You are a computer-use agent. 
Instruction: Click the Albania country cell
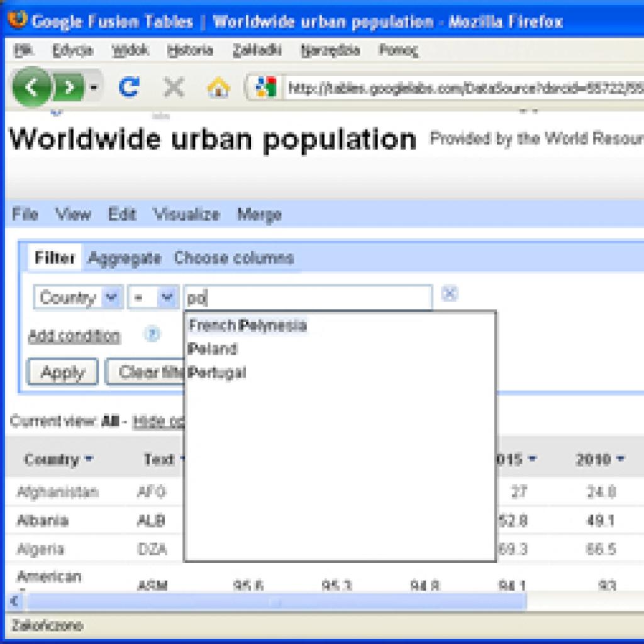pyautogui.click(x=42, y=520)
